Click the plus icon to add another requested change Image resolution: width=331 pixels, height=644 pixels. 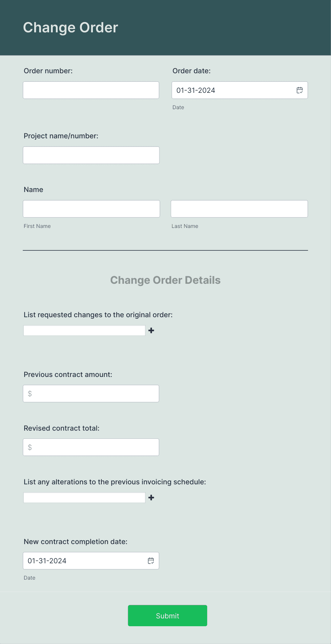(x=151, y=330)
